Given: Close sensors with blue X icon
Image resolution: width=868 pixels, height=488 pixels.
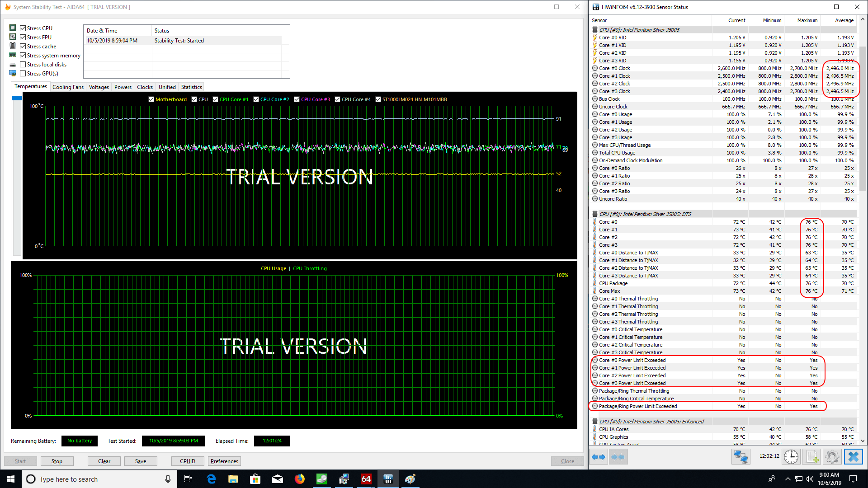Looking at the screenshot, I should 853,457.
